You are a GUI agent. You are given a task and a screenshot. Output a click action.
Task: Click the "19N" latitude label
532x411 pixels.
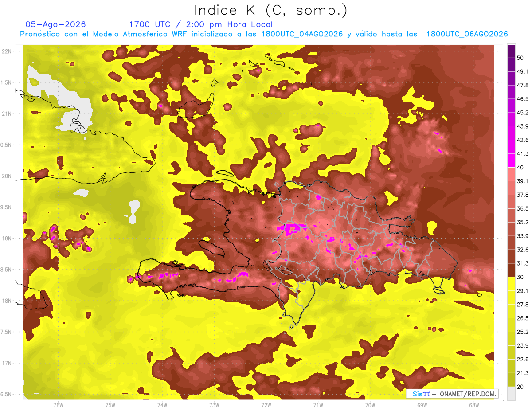(x=7, y=238)
